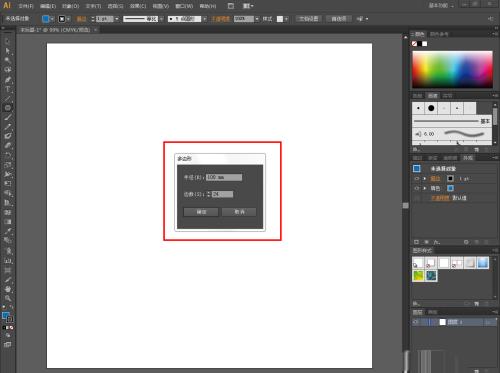Click the 不透明度 link in control bar
This screenshot has height=373, width=500.
coord(221,19)
